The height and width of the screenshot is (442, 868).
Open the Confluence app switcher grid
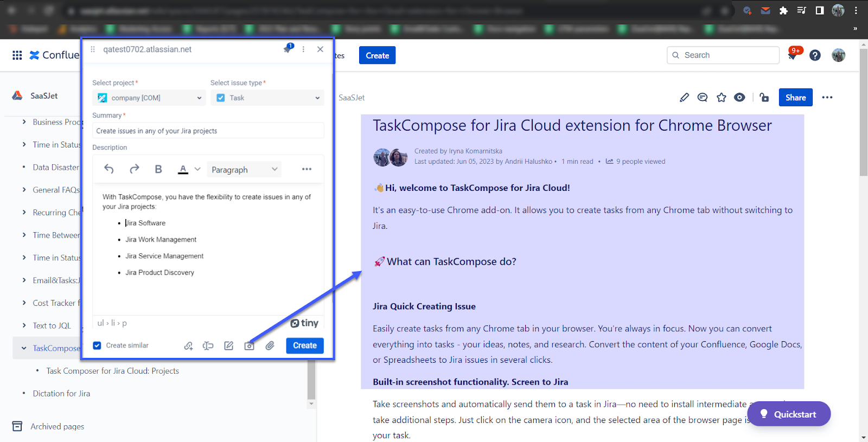[17, 55]
